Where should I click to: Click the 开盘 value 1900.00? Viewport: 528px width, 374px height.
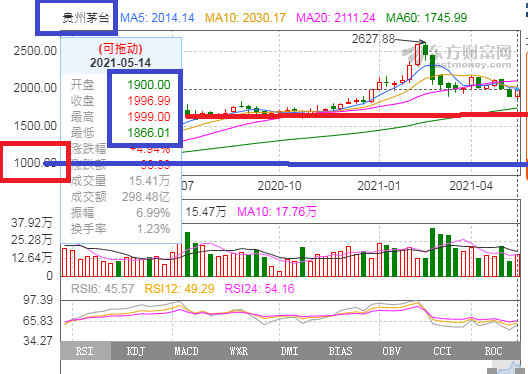click(149, 85)
